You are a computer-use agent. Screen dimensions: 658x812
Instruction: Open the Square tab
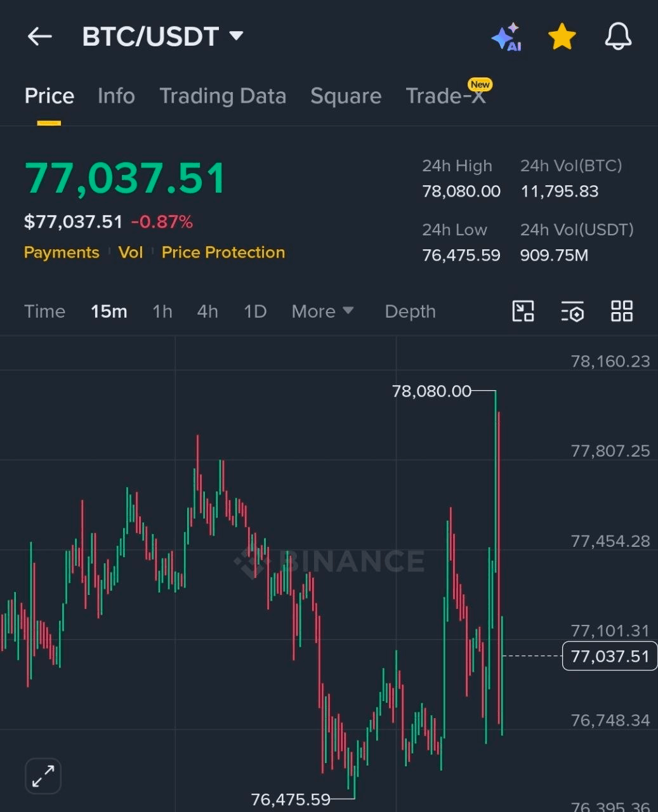(346, 96)
